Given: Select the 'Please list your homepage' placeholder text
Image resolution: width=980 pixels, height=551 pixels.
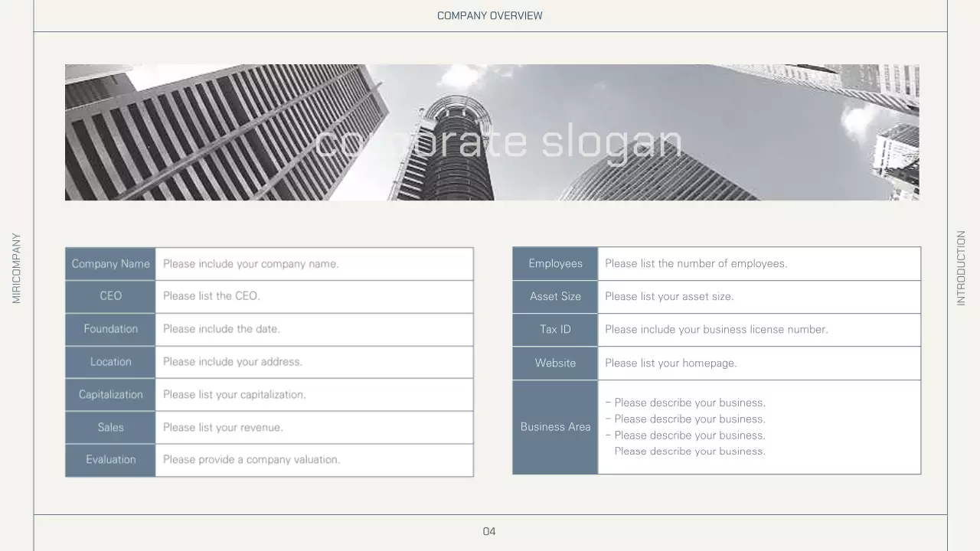Looking at the screenshot, I should pyautogui.click(x=671, y=363).
